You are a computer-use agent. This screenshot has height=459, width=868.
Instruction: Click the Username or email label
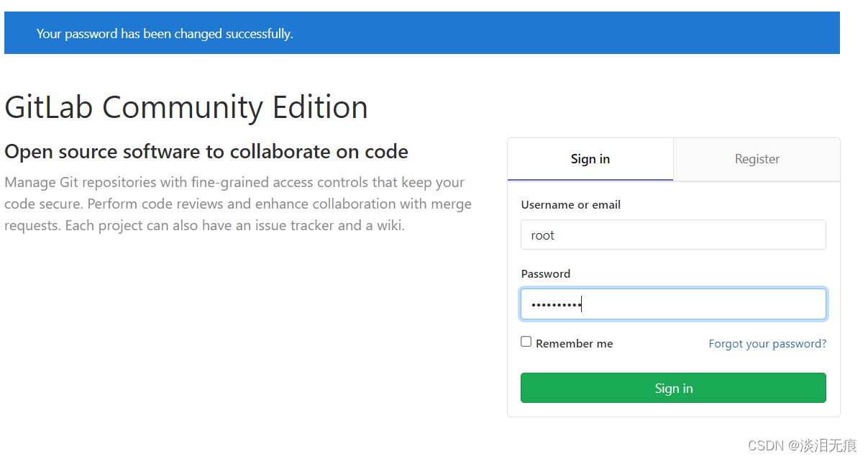[x=571, y=205]
